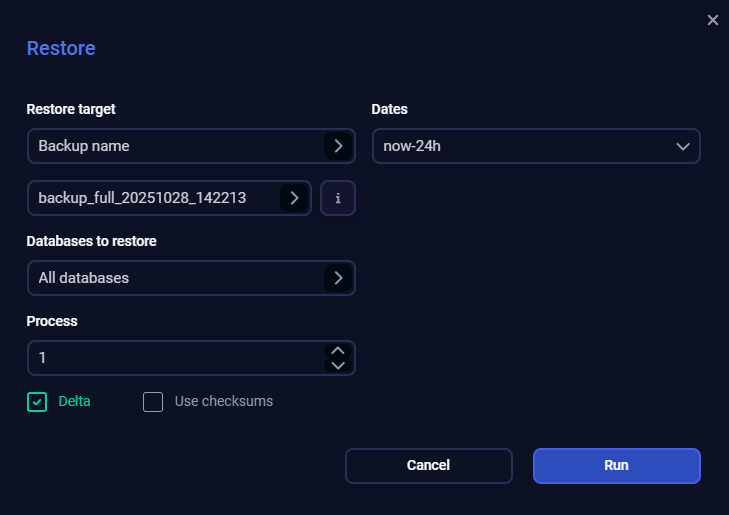Click the arrow icon on All databases
This screenshot has height=515, width=729.
click(x=338, y=278)
